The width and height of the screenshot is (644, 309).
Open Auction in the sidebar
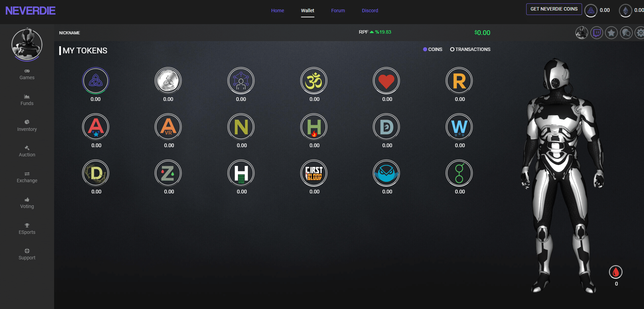[27, 152]
